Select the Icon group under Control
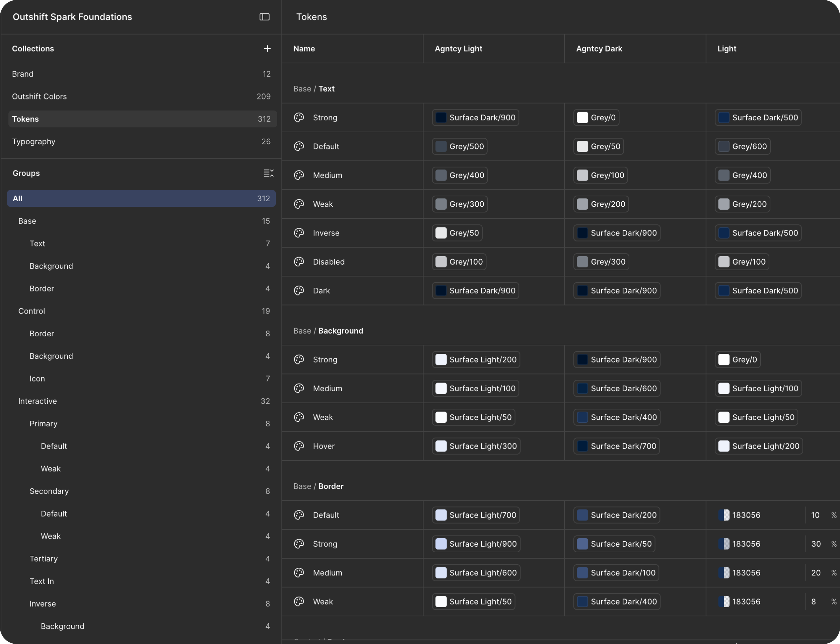Image resolution: width=840 pixels, height=644 pixels. (141, 379)
